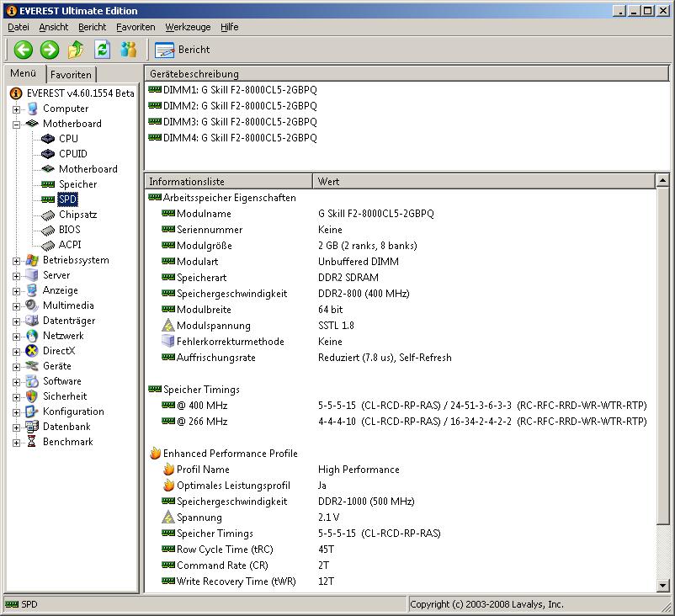Expand the Geräte tree node
This screenshot has width=675, height=616.
16,367
